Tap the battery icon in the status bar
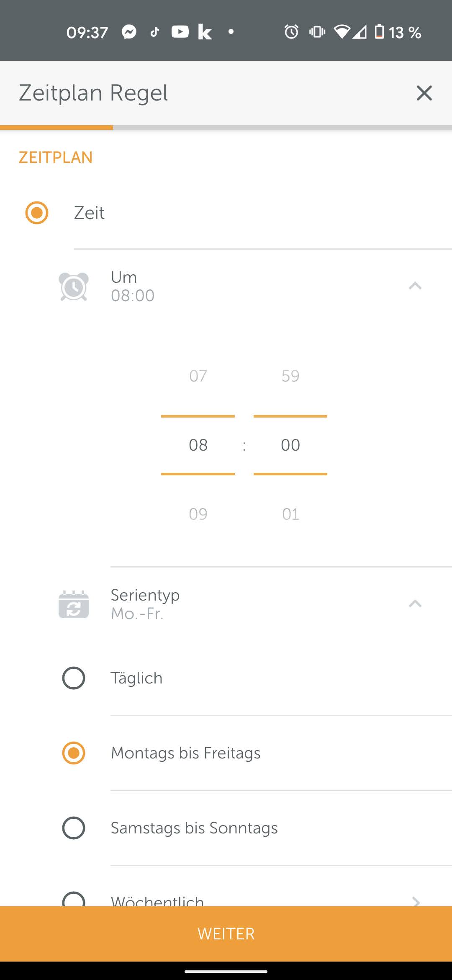 coord(379,32)
